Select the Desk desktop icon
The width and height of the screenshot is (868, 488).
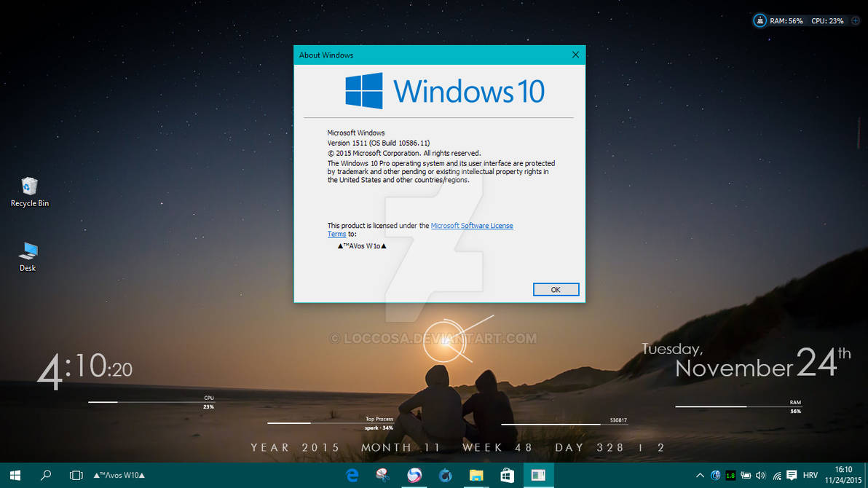click(x=28, y=257)
